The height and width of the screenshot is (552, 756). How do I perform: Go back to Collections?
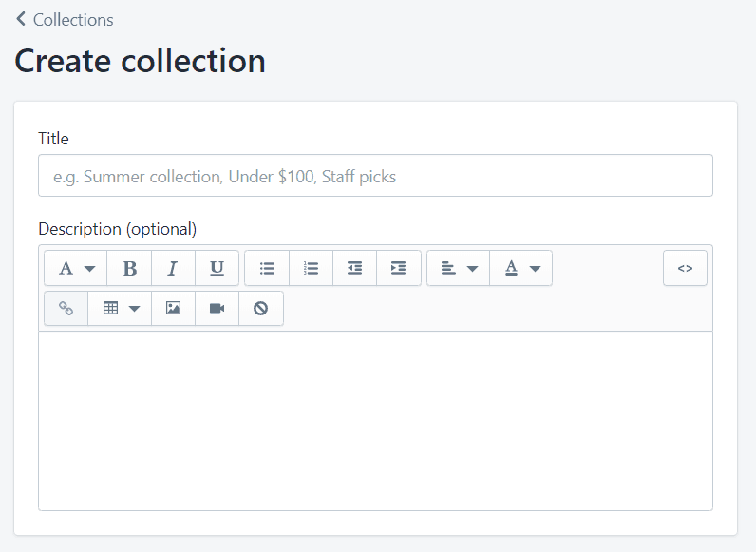point(73,20)
